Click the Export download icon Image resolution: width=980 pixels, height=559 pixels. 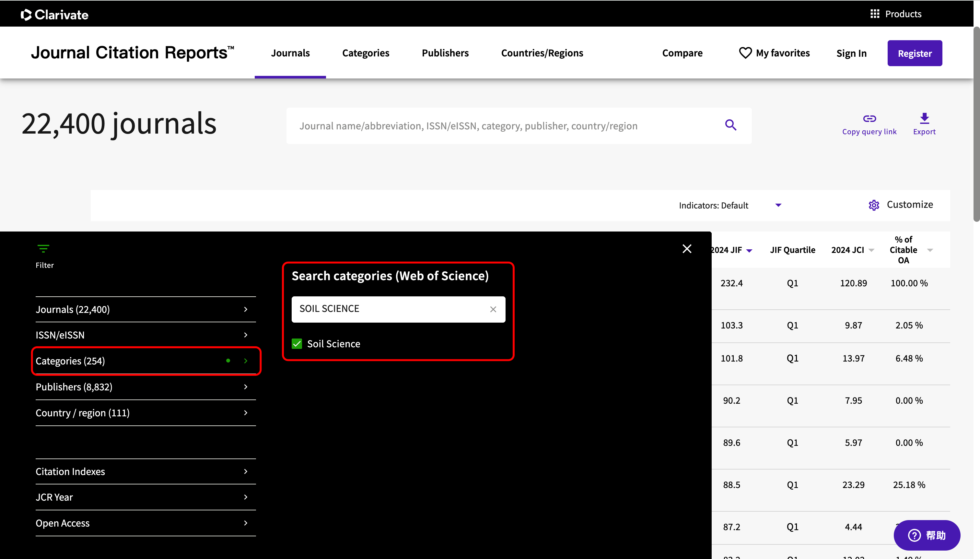click(x=924, y=118)
